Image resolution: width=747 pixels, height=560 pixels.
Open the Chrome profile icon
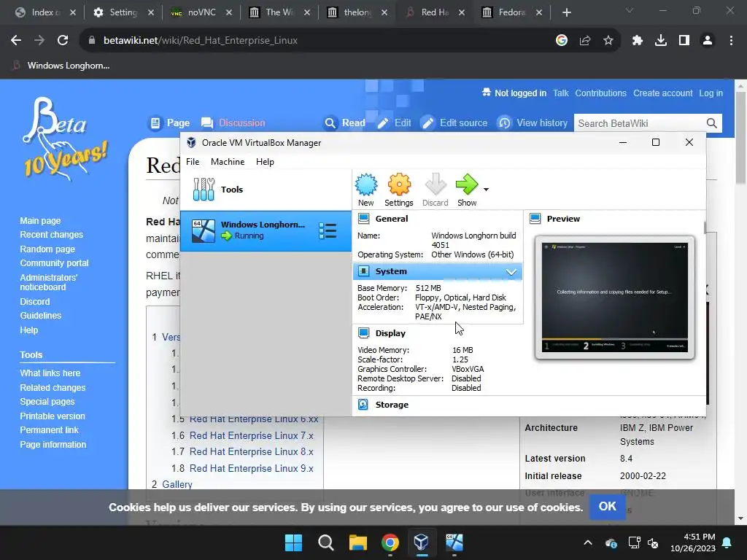708,41
